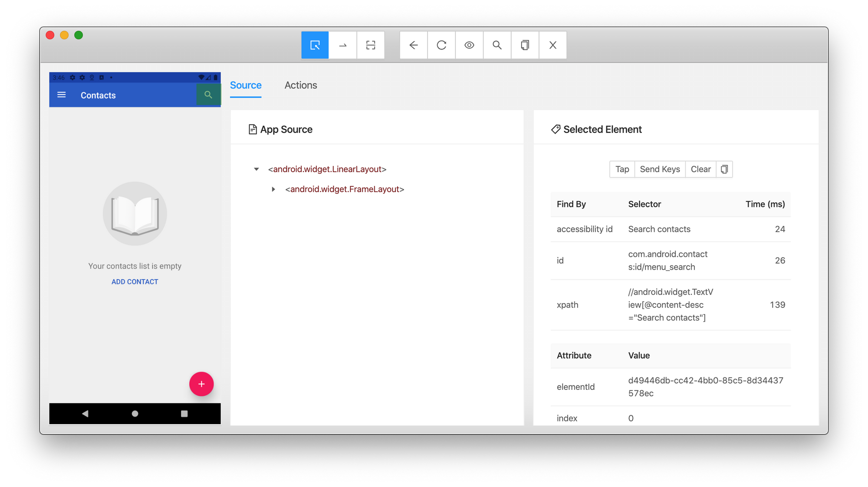This screenshot has width=868, height=487.
Task: Collapse the android.widget.LinearLayout node
Action: pos(257,169)
